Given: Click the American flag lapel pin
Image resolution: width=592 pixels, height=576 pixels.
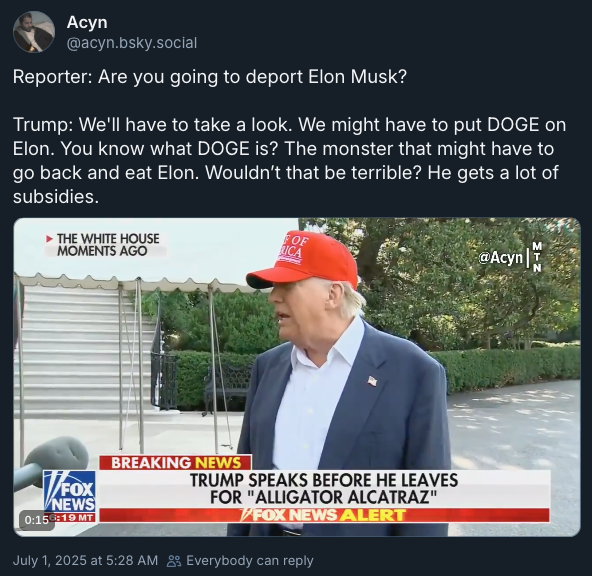Looking at the screenshot, I should (x=372, y=381).
